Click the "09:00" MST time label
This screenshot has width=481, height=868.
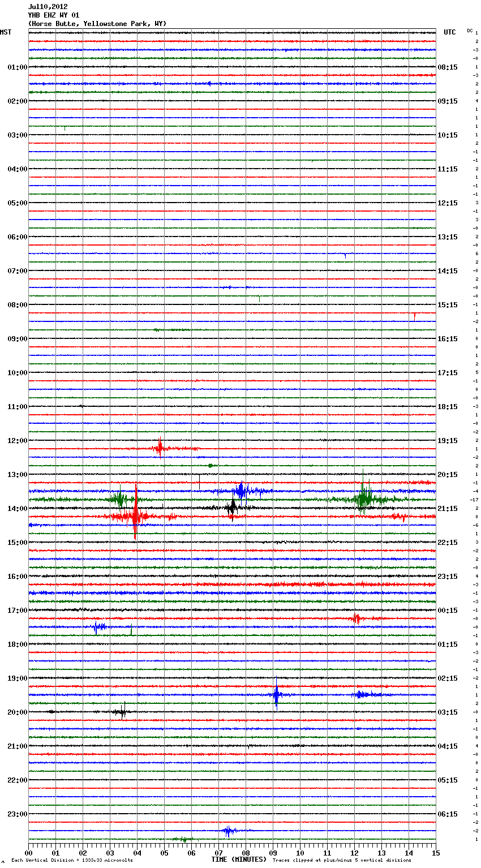click(x=17, y=339)
